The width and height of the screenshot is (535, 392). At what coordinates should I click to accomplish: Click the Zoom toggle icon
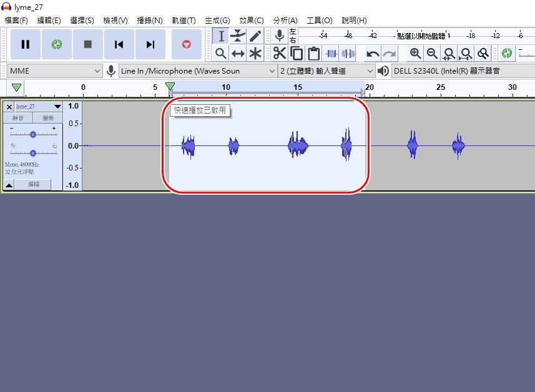[x=483, y=54]
